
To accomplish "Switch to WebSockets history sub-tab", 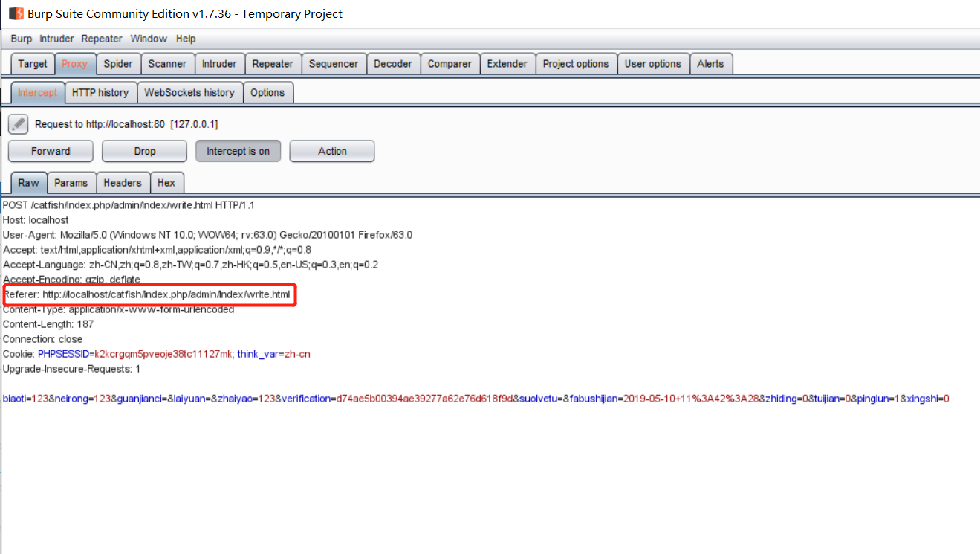I will point(189,93).
